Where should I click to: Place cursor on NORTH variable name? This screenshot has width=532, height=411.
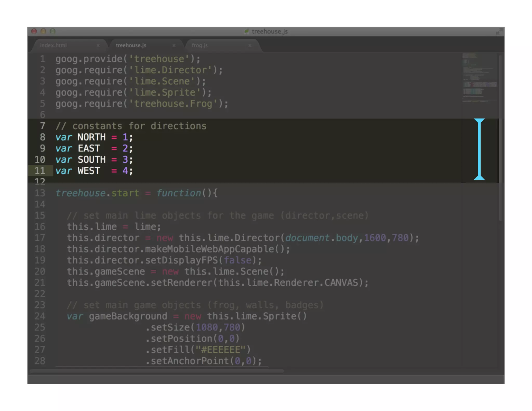91,137
